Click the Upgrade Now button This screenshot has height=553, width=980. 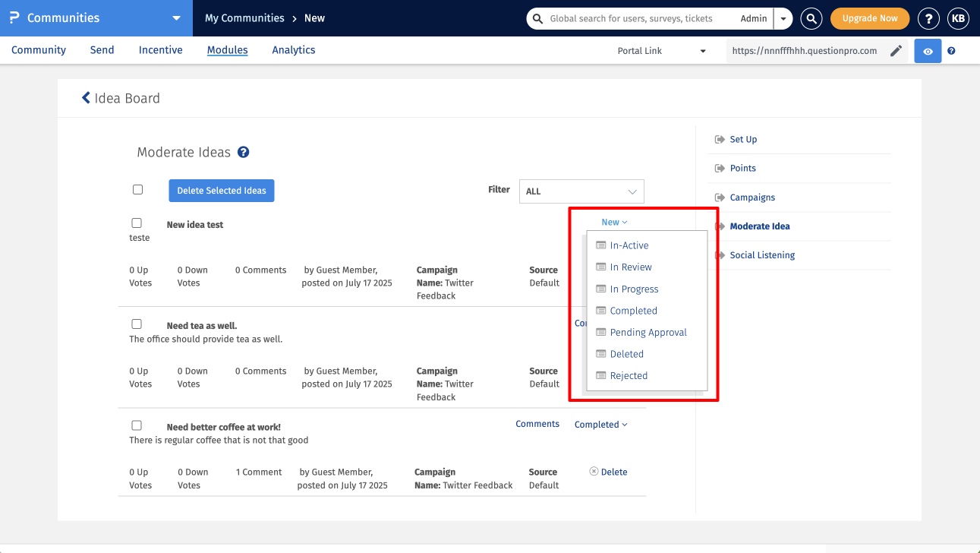869,18
